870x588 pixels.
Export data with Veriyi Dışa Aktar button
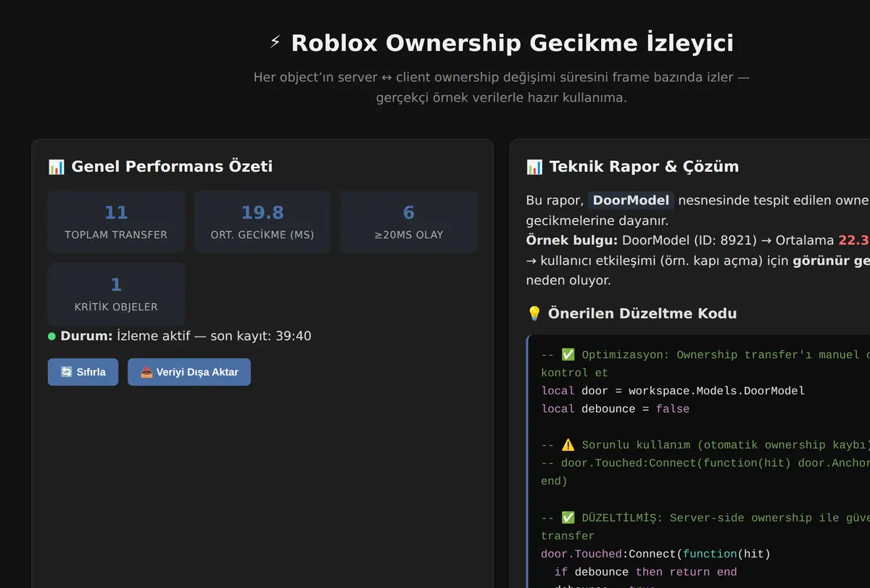pos(189,372)
